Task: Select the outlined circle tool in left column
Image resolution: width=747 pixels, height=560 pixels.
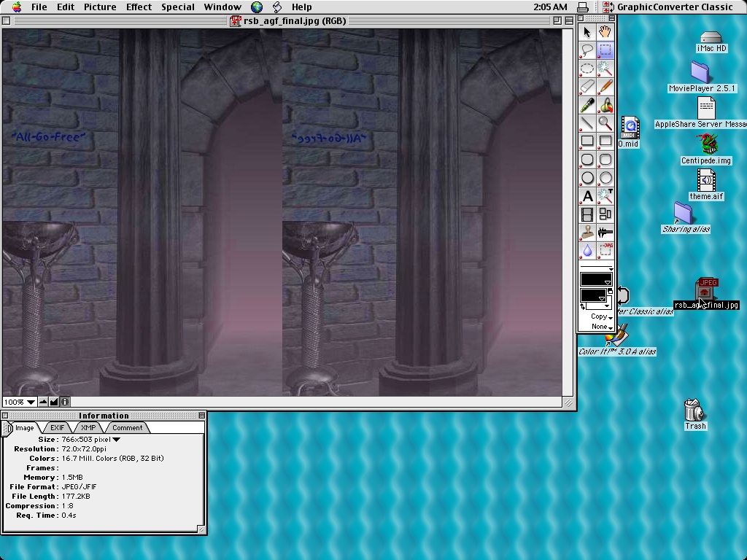Action: click(587, 178)
